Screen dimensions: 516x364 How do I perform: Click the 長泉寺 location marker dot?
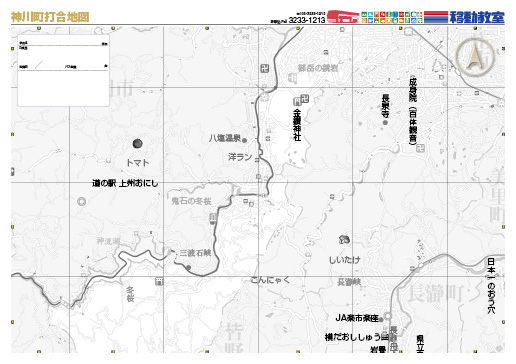pos(385,123)
